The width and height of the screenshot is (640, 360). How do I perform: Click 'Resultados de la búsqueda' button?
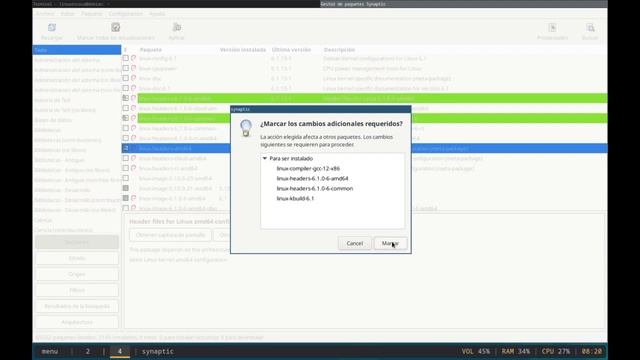pos(77,306)
